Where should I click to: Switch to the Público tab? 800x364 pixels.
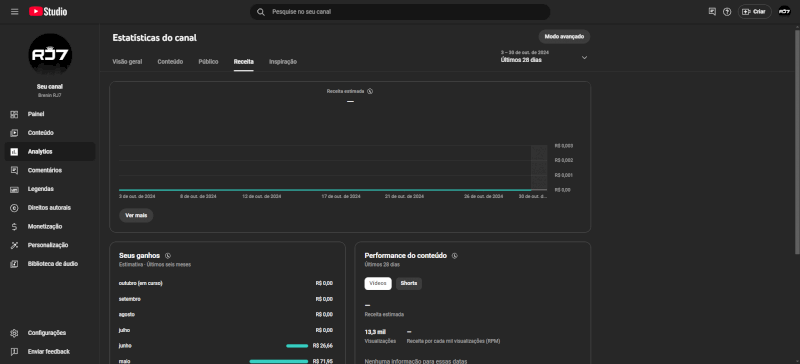(208, 62)
